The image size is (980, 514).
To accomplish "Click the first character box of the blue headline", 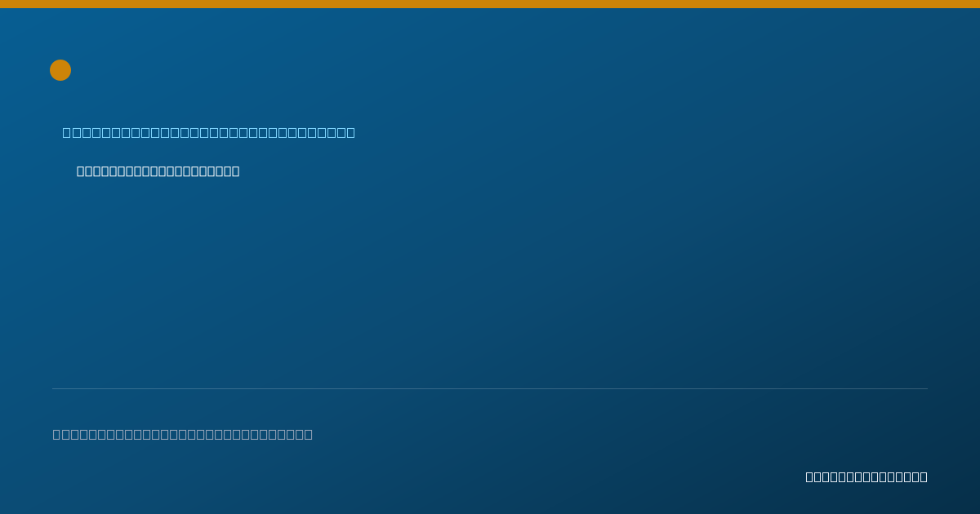I will [x=67, y=132].
